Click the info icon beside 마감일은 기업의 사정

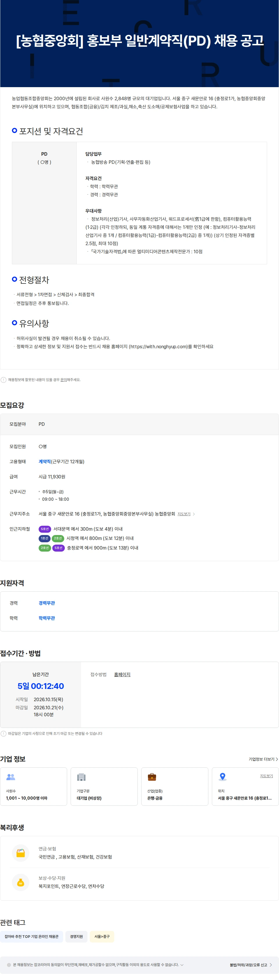pos(3,733)
